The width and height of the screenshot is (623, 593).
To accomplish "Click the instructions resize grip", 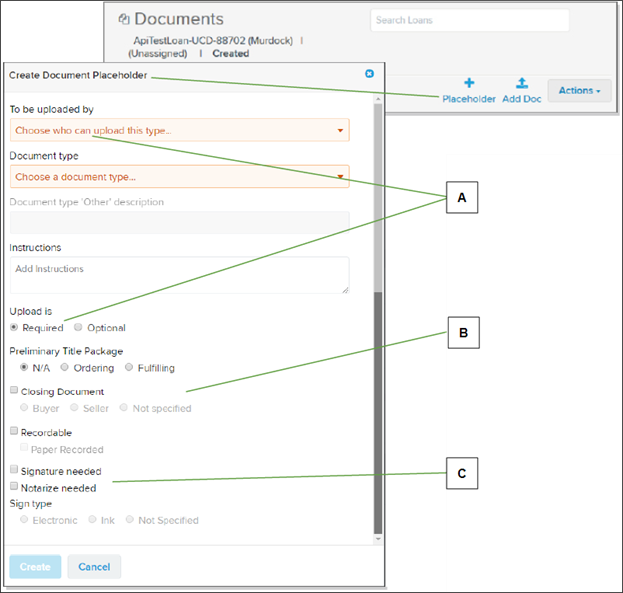I will 345,290.
